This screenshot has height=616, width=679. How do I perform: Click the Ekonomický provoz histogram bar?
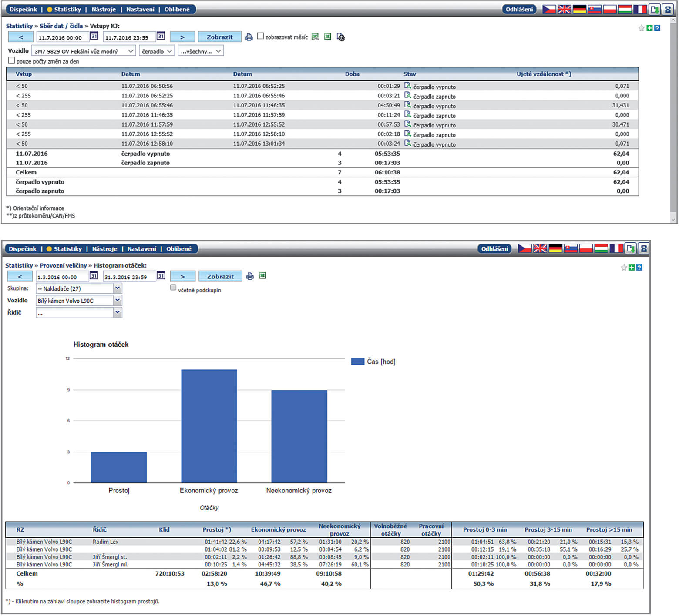209,426
